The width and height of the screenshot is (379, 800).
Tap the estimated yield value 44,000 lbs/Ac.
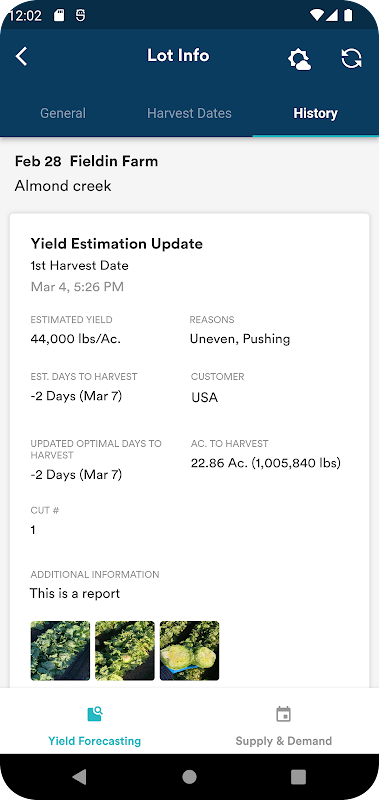75,339
